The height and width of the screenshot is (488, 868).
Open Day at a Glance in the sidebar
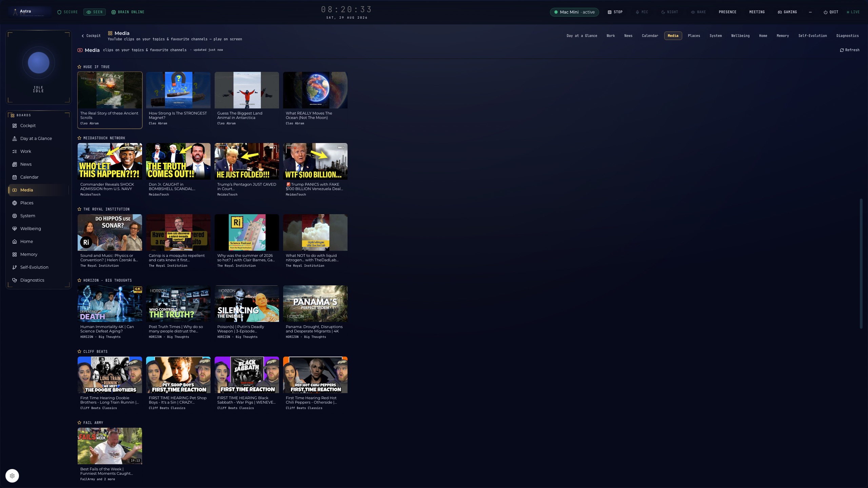click(x=38, y=139)
